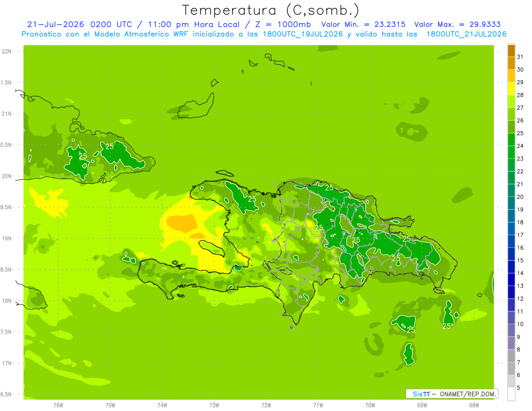
Task: Select the green legend swatch between 24 and 25
Action: tap(511, 139)
